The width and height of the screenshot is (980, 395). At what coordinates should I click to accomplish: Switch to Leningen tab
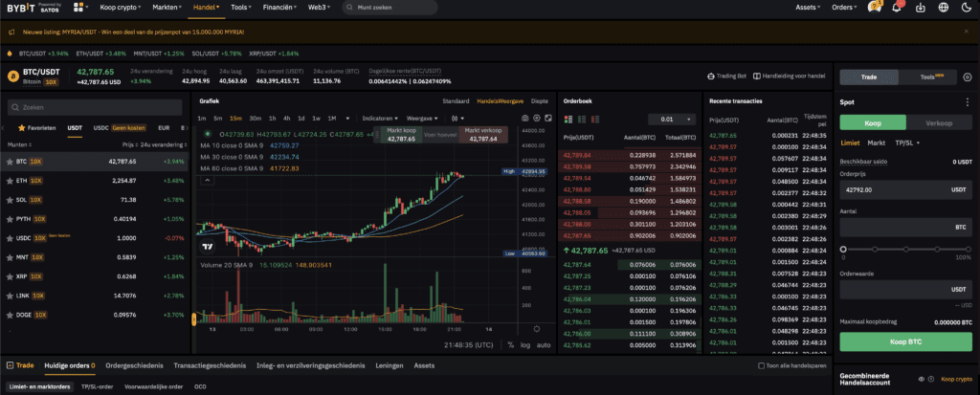coord(389,365)
